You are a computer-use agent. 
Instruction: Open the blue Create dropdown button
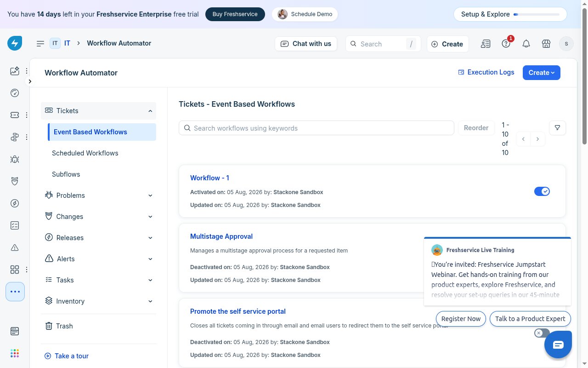pyautogui.click(x=542, y=73)
